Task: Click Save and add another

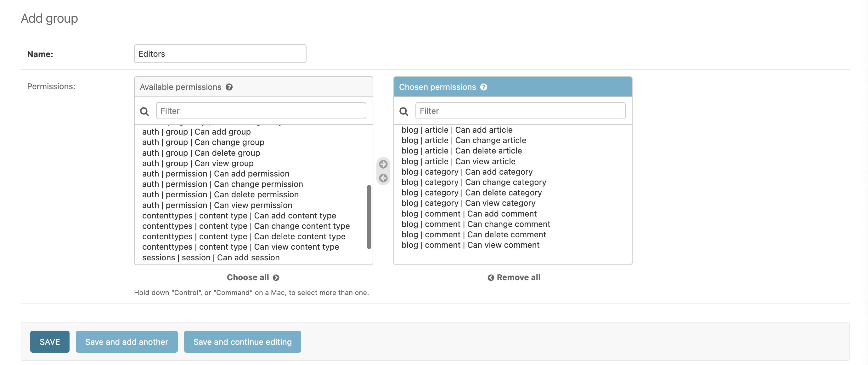Action: [127, 341]
